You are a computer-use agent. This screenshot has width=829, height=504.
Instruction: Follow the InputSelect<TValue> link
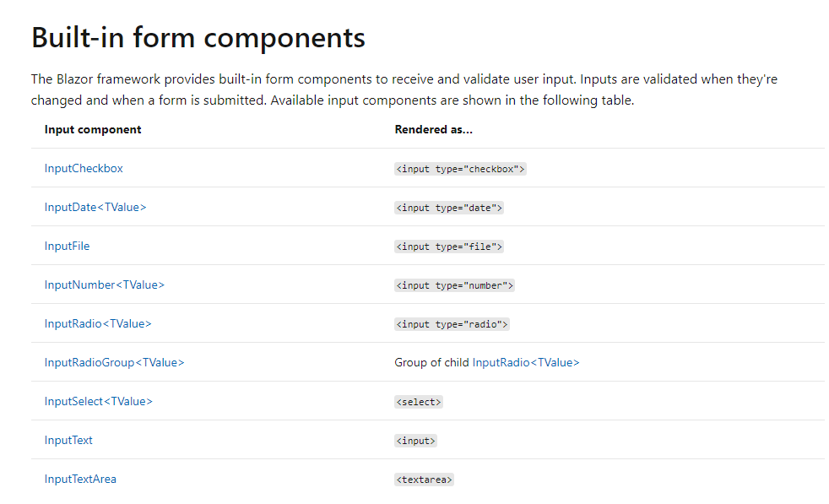[x=99, y=402]
